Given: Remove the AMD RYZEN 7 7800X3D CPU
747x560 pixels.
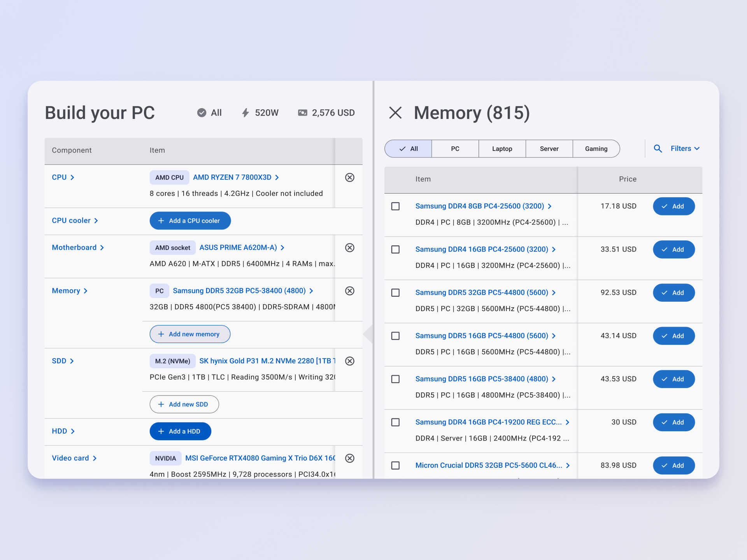Looking at the screenshot, I should pyautogui.click(x=349, y=177).
